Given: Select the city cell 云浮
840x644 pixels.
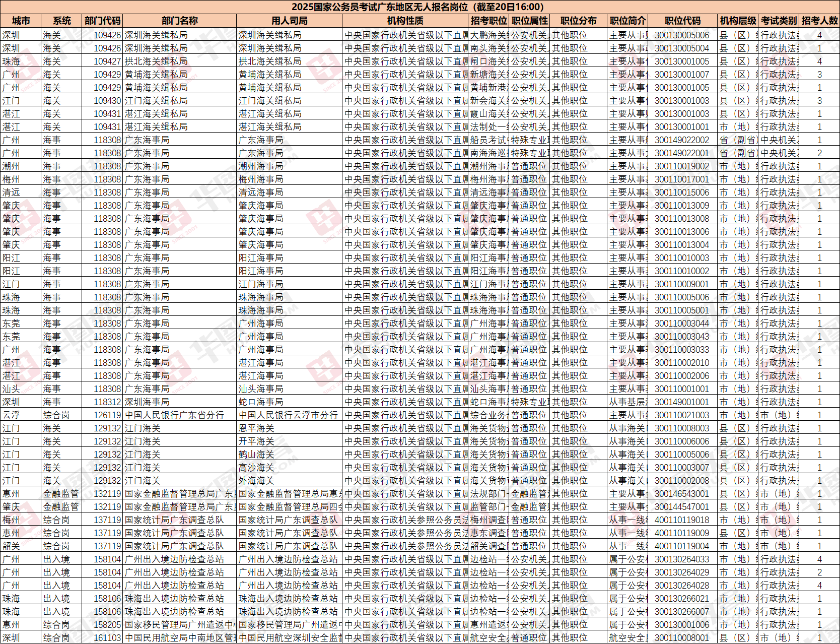Looking at the screenshot, I should (x=21, y=415).
